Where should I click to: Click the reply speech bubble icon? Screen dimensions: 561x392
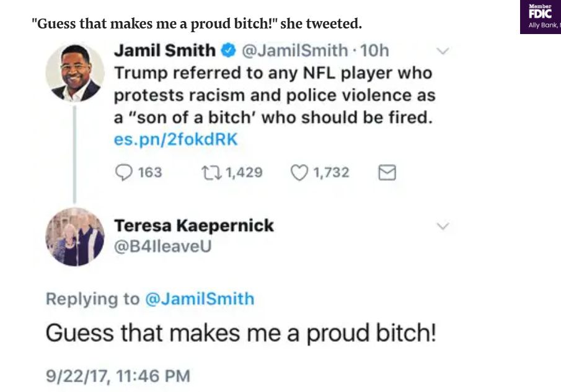124,172
